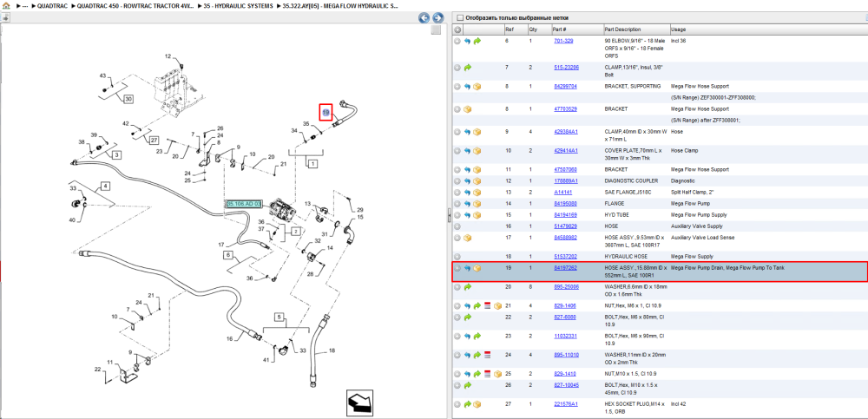868x419 pixels.
Task: Add ref 14 FLANGE to picklist
Action: [457, 204]
